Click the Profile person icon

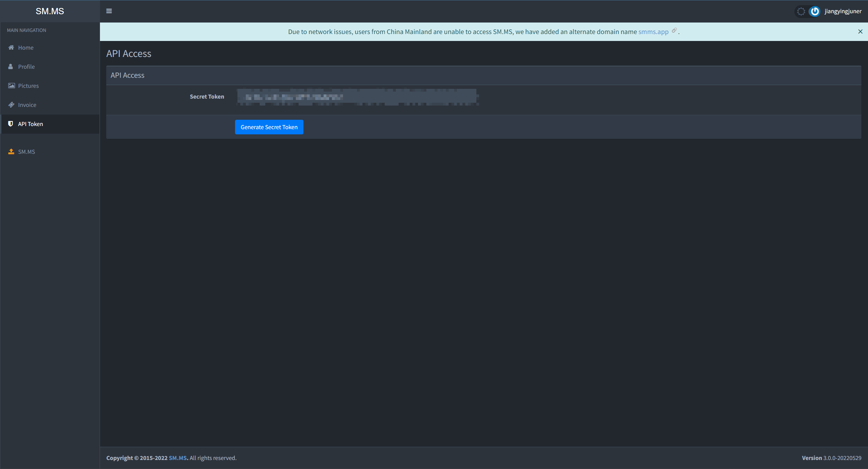(11, 67)
